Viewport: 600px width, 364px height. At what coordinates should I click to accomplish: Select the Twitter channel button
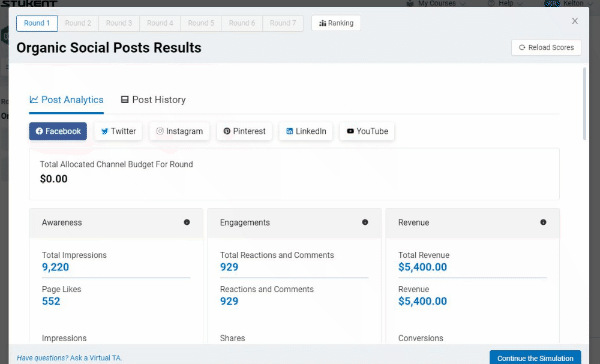[x=118, y=131]
